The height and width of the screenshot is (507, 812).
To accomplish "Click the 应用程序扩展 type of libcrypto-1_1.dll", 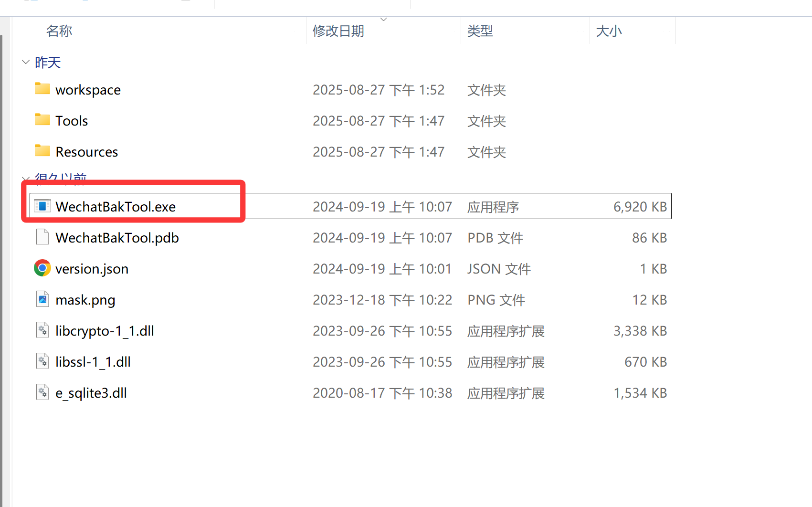I will pos(506,331).
